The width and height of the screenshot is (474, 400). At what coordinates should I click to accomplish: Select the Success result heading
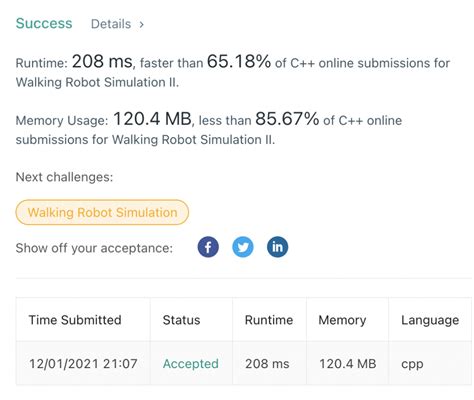[44, 23]
